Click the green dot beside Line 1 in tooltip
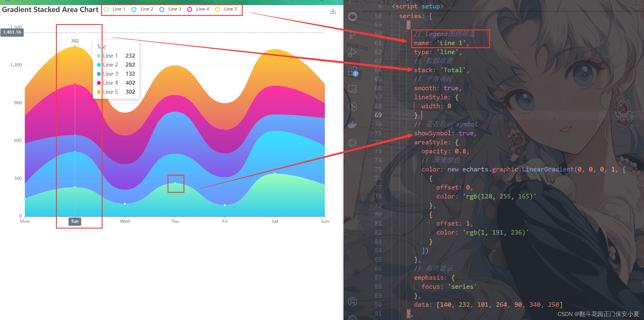This screenshot has width=644, height=320. pyautogui.click(x=99, y=56)
